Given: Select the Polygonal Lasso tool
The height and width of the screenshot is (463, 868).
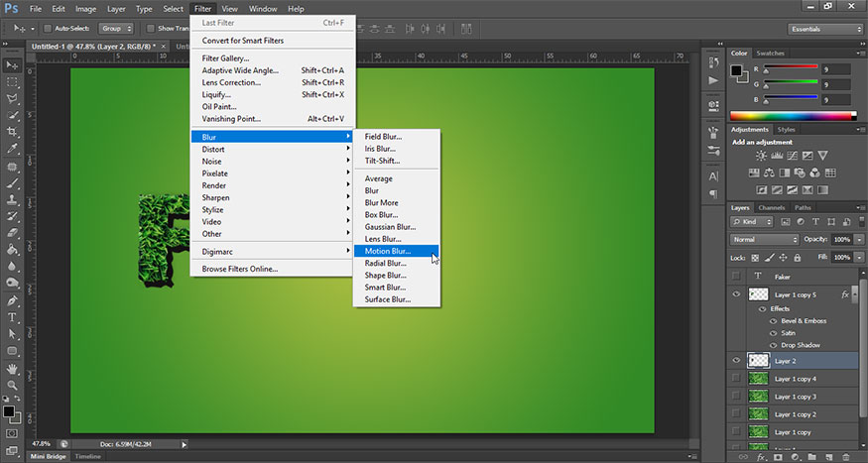Looking at the screenshot, I should point(12,99).
